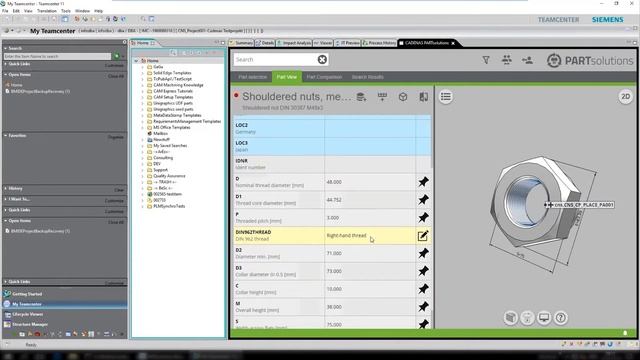Expand the PLMSynchroTests folder
This screenshot has width=640, height=360.
(143, 207)
